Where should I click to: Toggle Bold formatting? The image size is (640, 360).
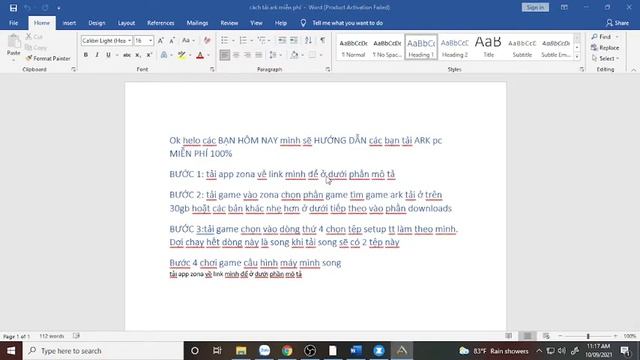[x=86, y=55]
